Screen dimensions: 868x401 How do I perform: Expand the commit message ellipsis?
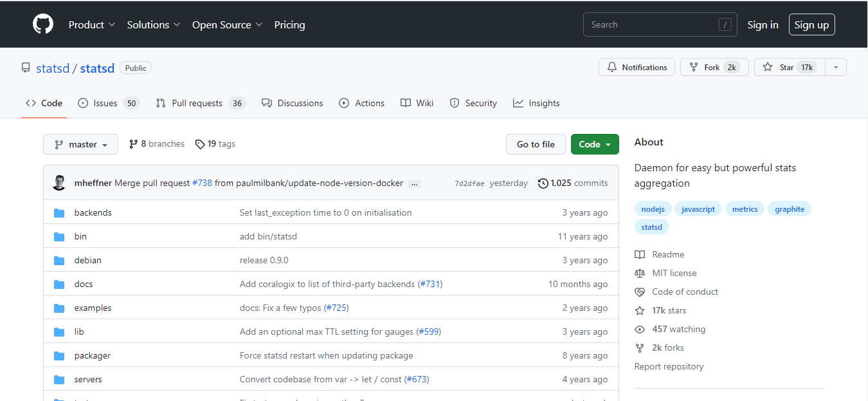click(415, 184)
